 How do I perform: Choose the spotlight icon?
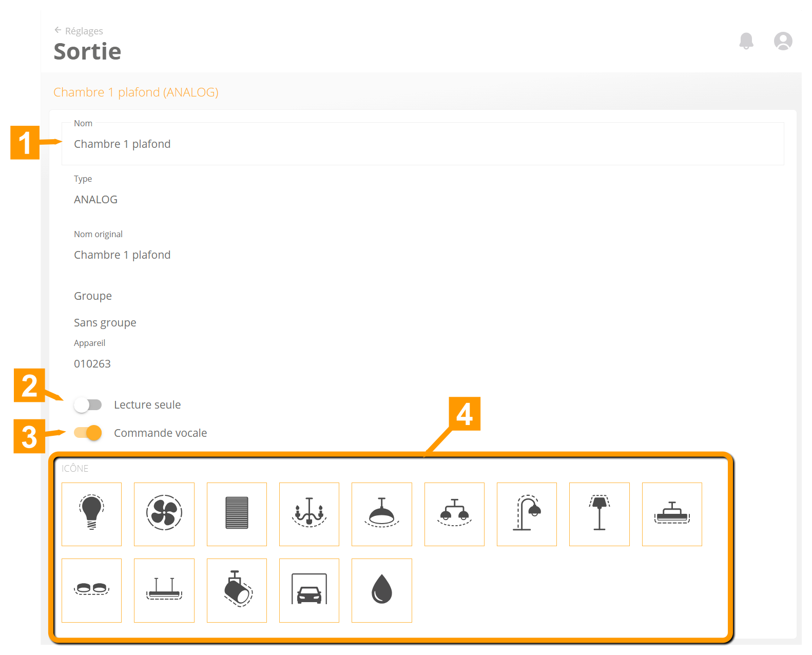237,590
